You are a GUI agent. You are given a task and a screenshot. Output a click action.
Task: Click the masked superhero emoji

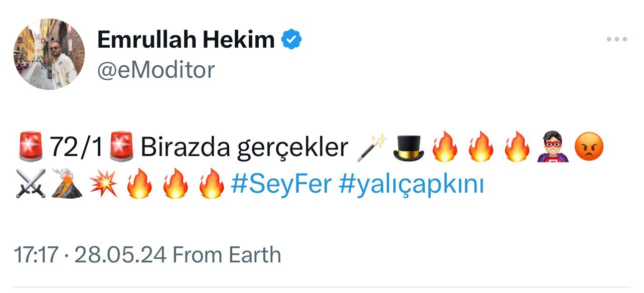551,148
